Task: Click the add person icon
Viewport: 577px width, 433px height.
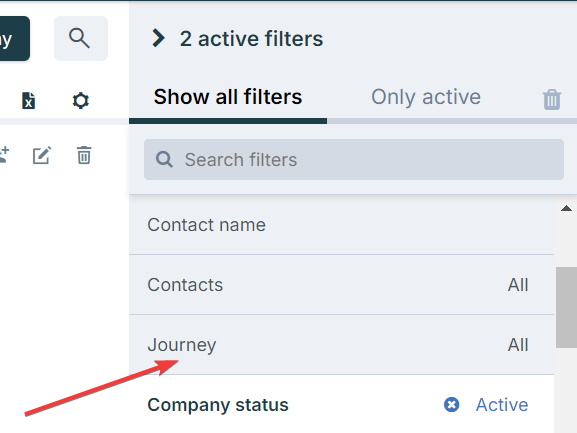Action: point(4,155)
